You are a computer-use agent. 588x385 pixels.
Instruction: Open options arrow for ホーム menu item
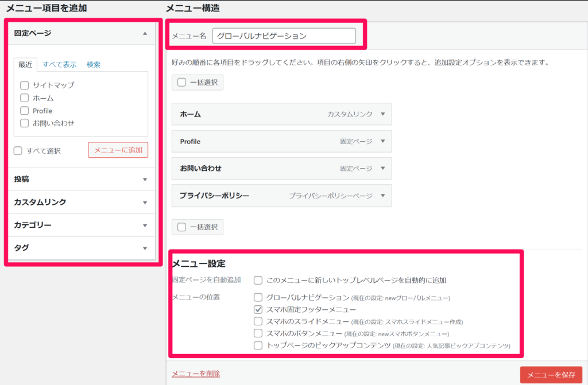(x=383, y=114)
